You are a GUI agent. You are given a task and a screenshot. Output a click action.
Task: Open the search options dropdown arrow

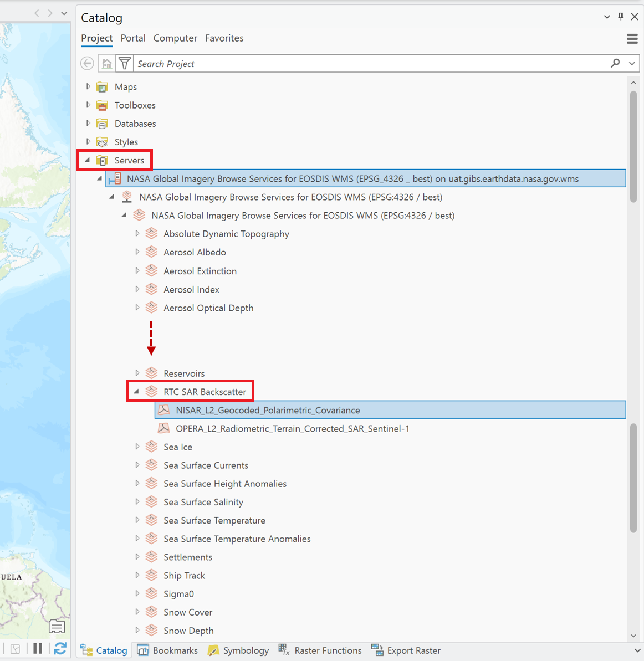click(632, 64)
